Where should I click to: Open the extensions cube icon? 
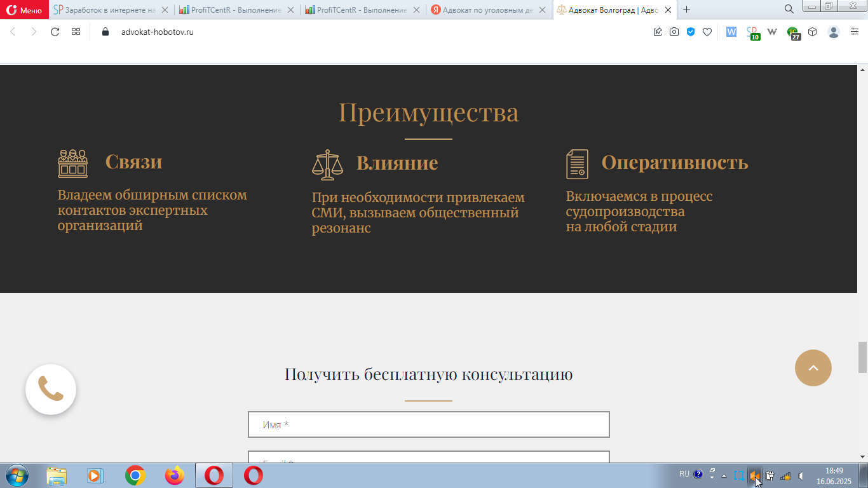812,32
